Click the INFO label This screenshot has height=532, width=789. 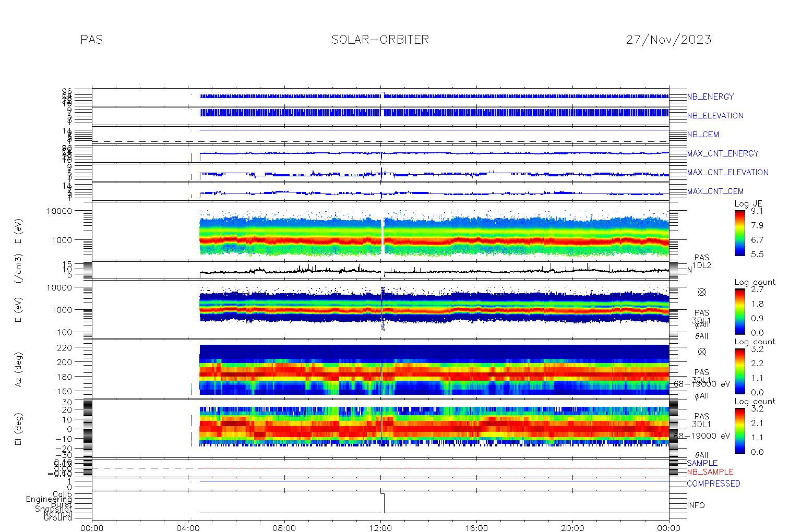tap(696, 505)
